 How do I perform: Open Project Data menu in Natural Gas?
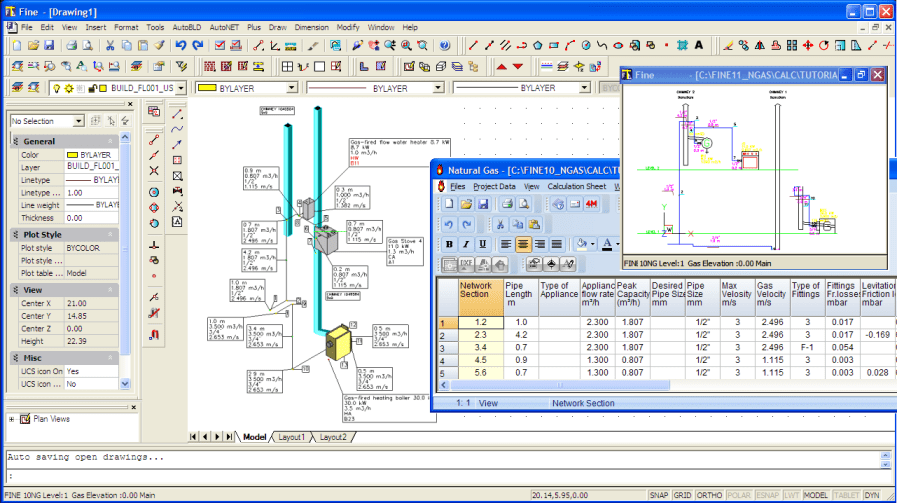(494, 187)
